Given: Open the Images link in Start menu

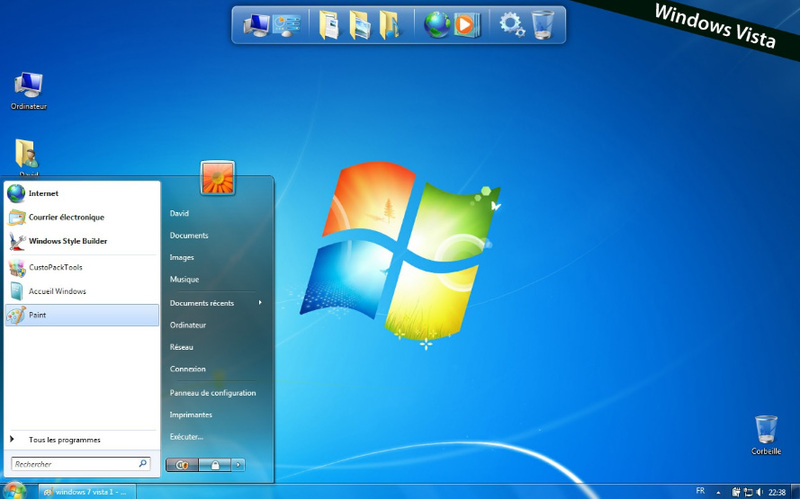Looking at the screenshot, I should click(182, 258).
